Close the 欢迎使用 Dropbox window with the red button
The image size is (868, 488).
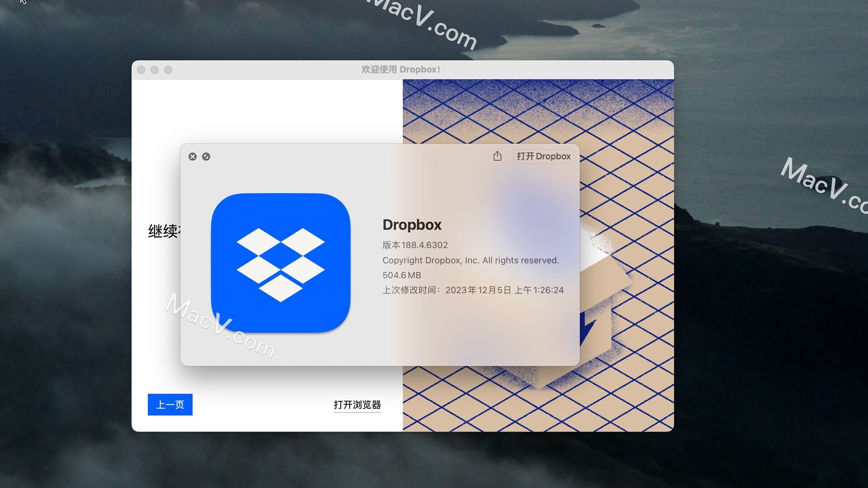[x=141, y=70]
